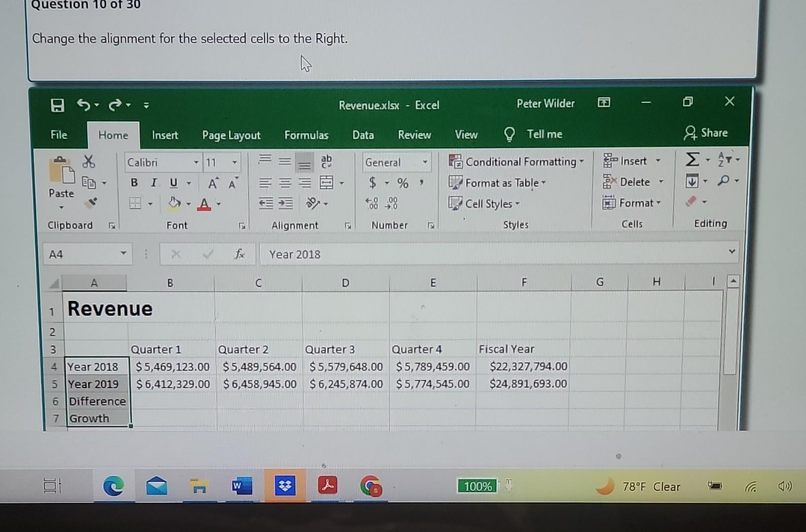Open Conditional Formatting menu
The height and width of the screenshot is (532, 806).
[x=516, y=162]
